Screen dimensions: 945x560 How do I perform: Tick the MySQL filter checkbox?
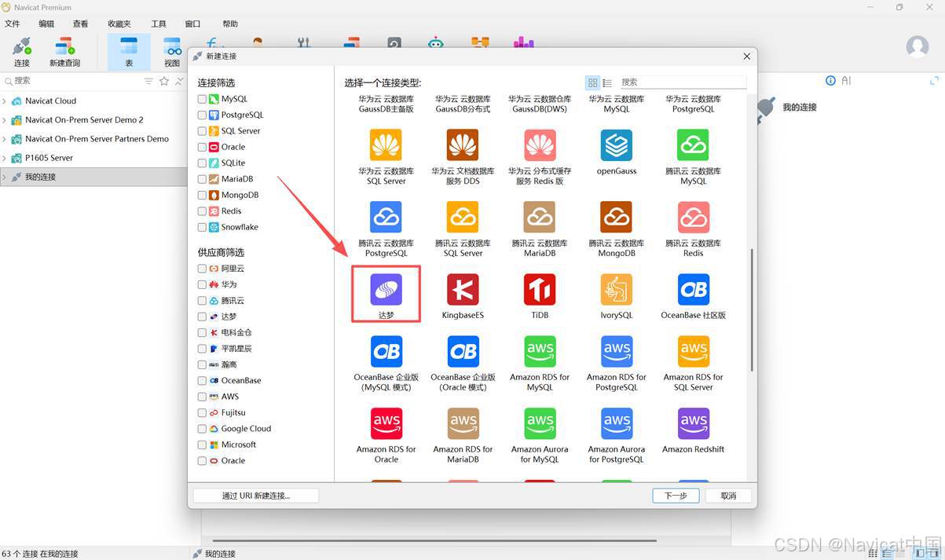202,99
